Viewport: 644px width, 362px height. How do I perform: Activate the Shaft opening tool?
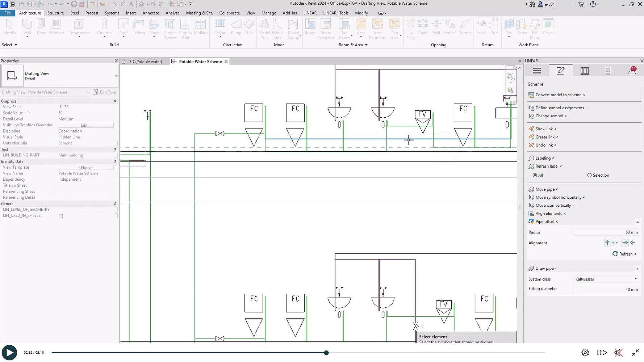(x=423, y=27)
